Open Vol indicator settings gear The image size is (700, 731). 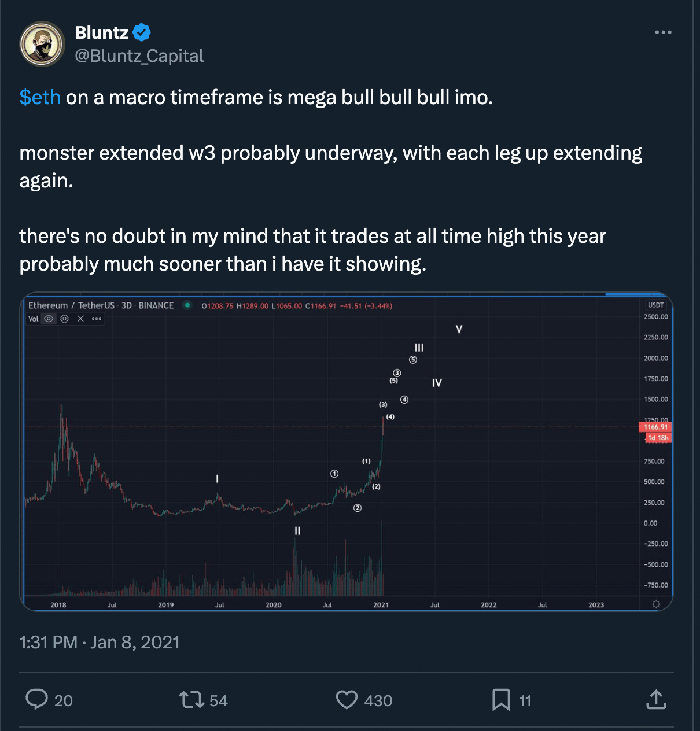point(65,319)
